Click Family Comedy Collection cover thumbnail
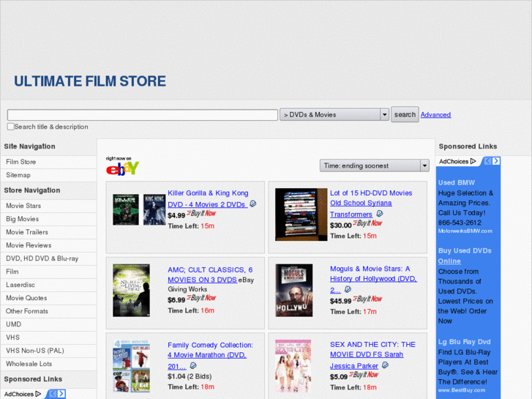 [131, 366]
